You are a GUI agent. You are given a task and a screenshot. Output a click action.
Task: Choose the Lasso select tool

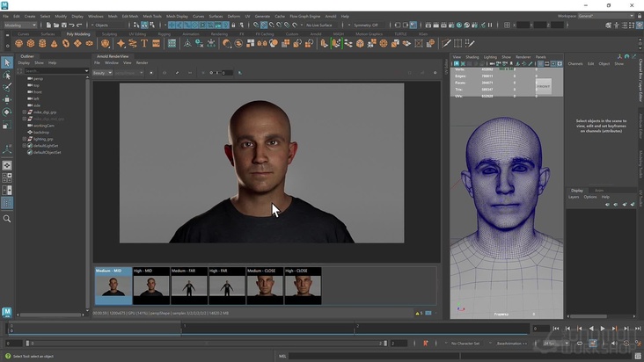coord(7,76)
